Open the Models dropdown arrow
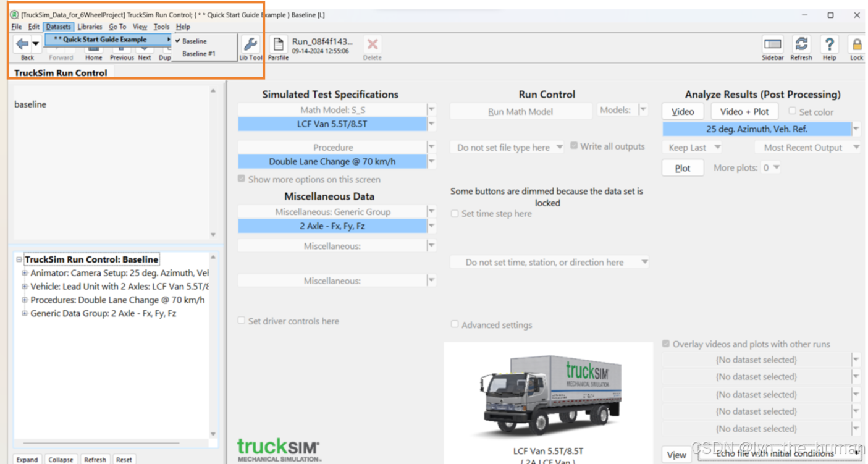 coord(643,110)
